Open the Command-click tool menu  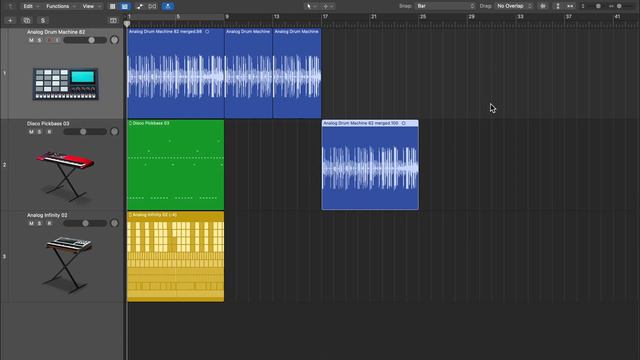(x=328, y=6)
